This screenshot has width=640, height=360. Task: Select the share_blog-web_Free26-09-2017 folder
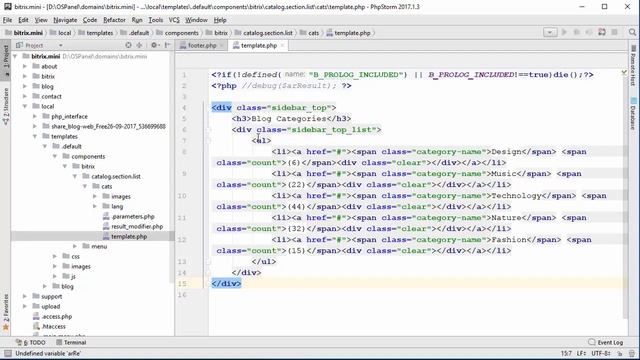click(x=104, y=126)
